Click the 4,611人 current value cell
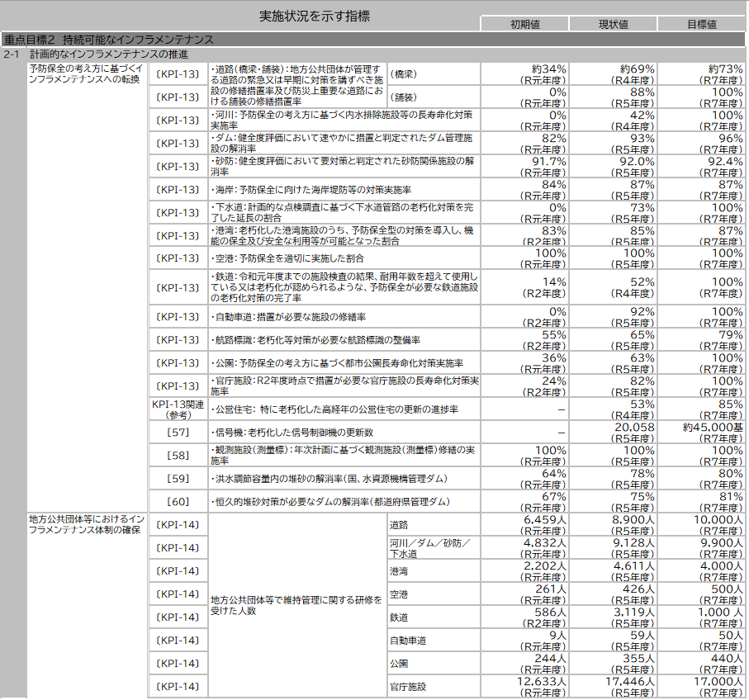Screen dimensions: 749x700 [x=613, y=571]
